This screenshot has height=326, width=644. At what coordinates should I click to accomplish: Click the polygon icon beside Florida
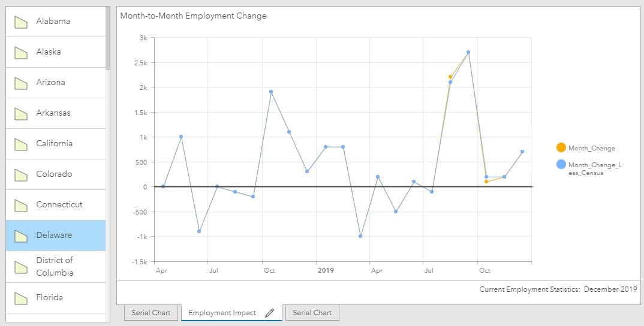click(x=21, y=298)
